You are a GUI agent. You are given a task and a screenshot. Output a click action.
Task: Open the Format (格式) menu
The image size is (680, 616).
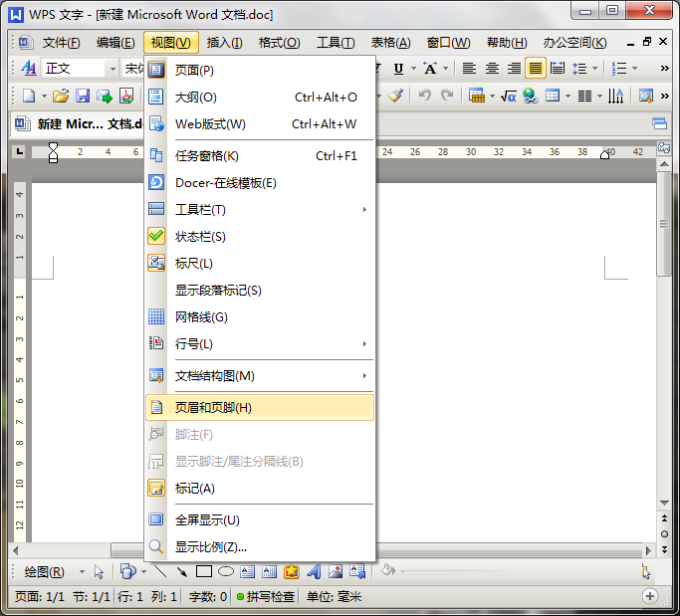coord(280,43)
